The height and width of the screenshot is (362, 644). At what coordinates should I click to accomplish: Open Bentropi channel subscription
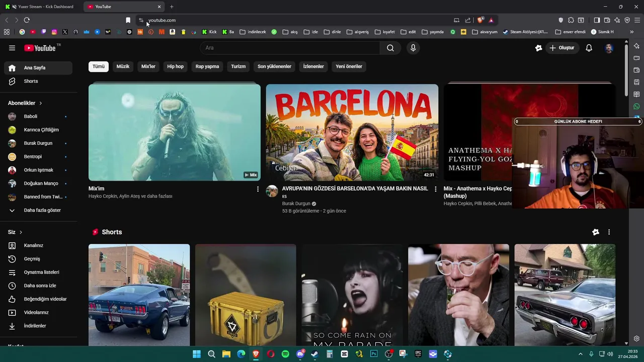tap(38, 156)
